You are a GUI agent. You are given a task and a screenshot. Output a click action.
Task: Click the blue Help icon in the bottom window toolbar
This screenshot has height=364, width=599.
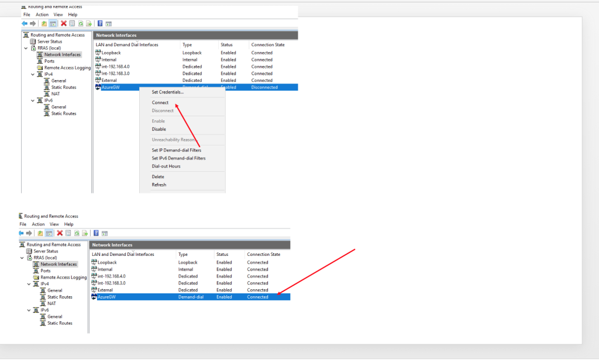point(96,233)
